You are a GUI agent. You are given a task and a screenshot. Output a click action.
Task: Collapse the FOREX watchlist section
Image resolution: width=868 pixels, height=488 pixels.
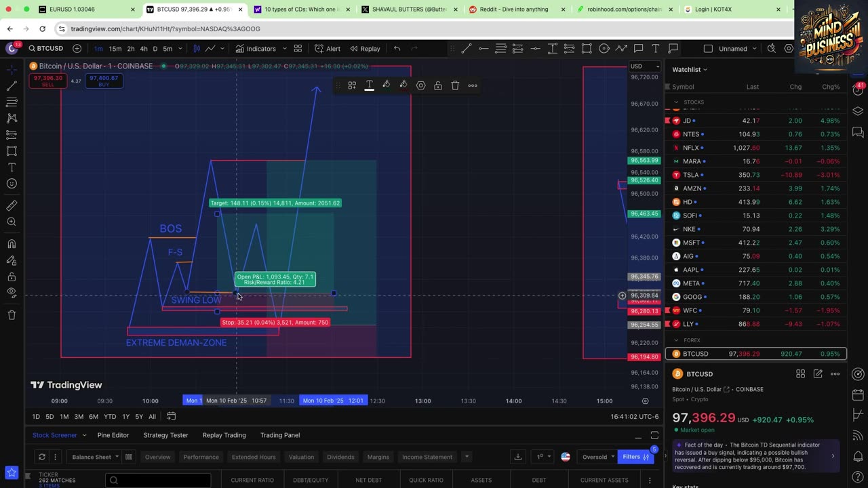pos(676,340)
